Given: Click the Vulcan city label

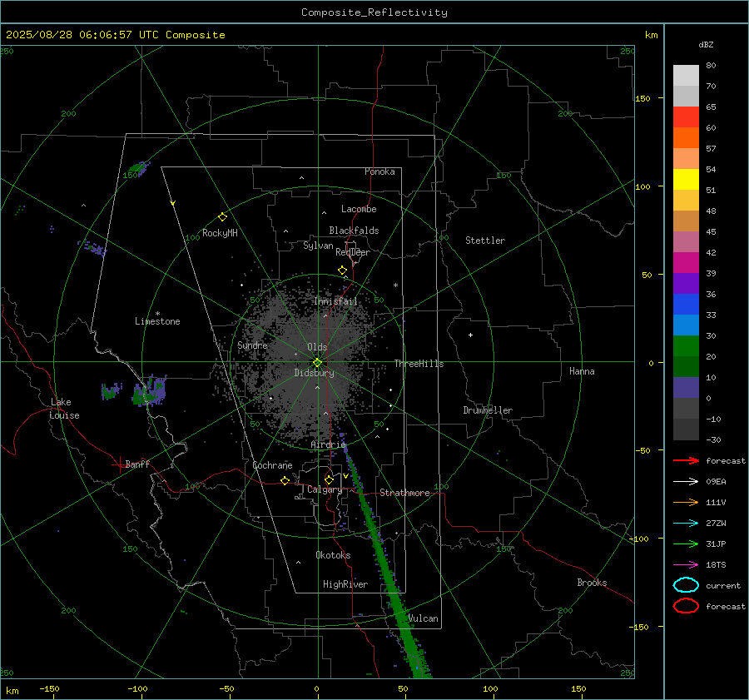Looking at the screenshot, I should 424,618.
